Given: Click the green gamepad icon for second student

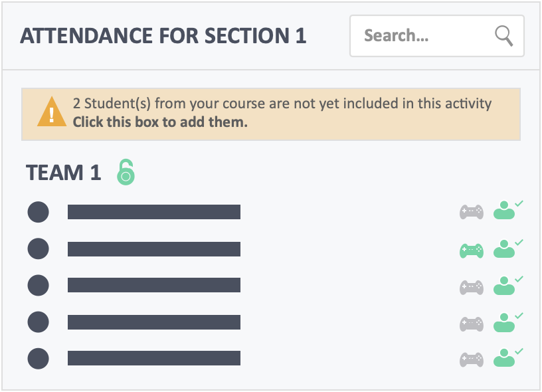Looking at the screenshot, I should click(472, 250).
